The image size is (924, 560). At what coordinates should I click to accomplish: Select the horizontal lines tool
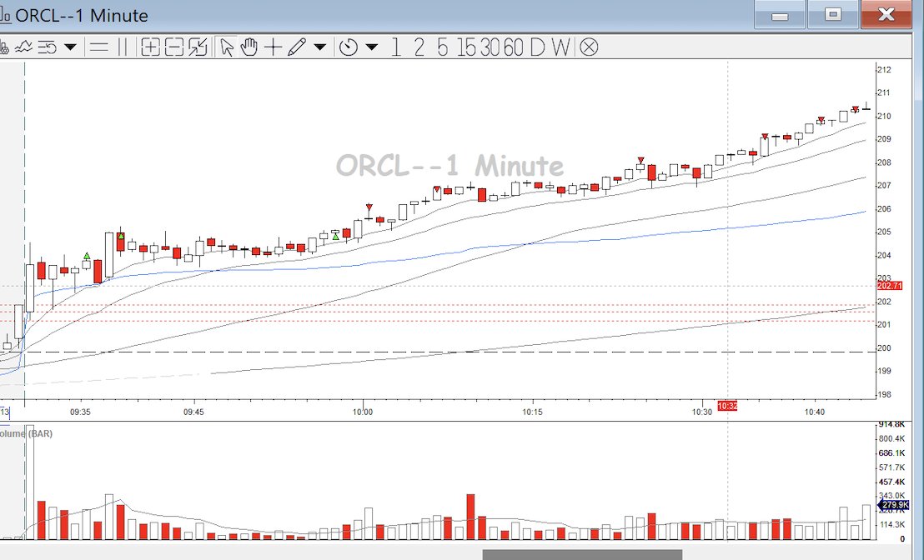98,47
